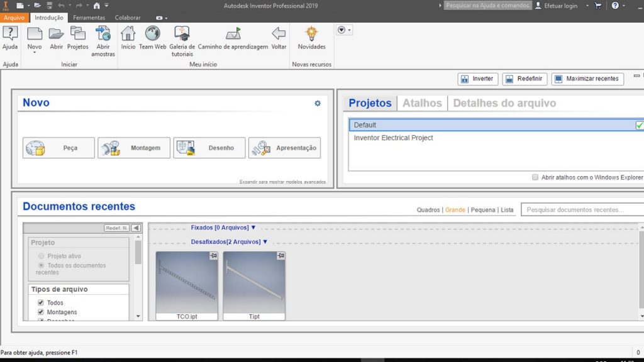Switch recent documents to Quadros view
Screen dimensions: 644x362
click(428, 210)
